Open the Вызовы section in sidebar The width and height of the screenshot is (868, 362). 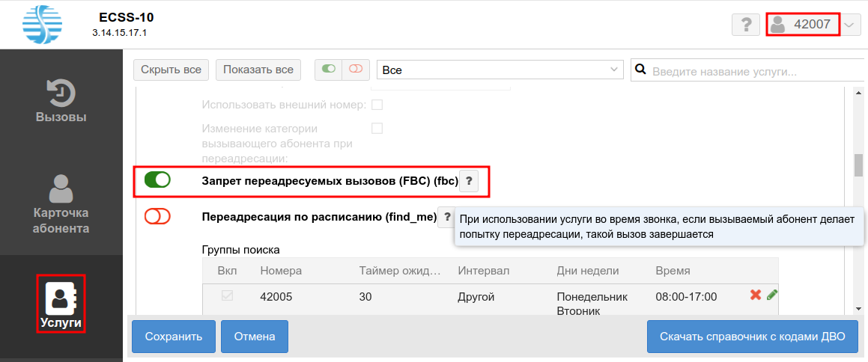tap(61, 101)
